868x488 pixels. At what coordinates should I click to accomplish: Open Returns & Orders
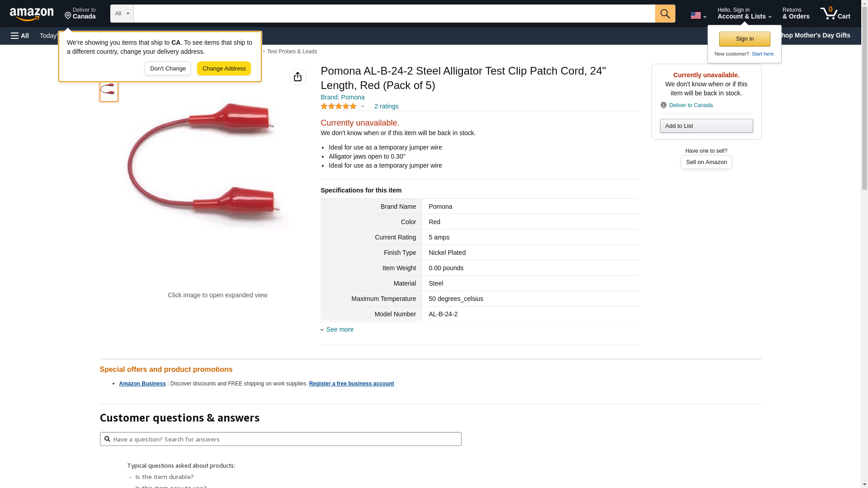pos(796,14)
